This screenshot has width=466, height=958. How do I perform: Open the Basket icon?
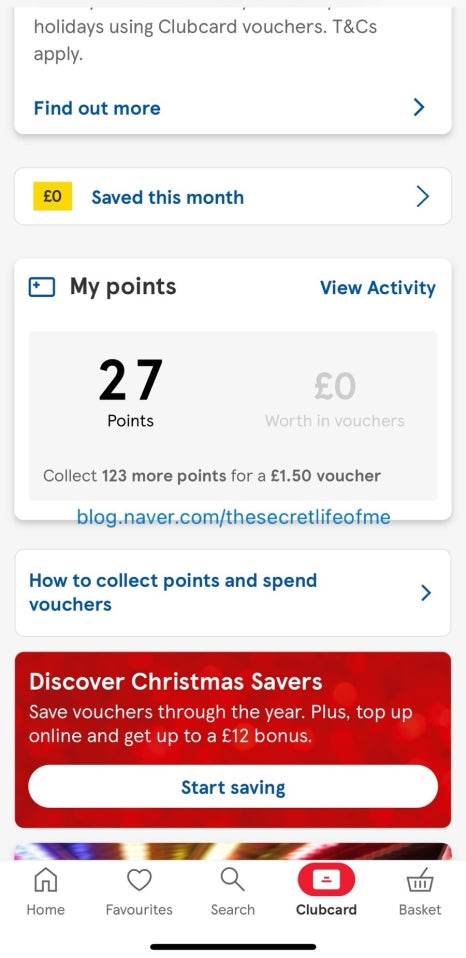click(420, 880)
